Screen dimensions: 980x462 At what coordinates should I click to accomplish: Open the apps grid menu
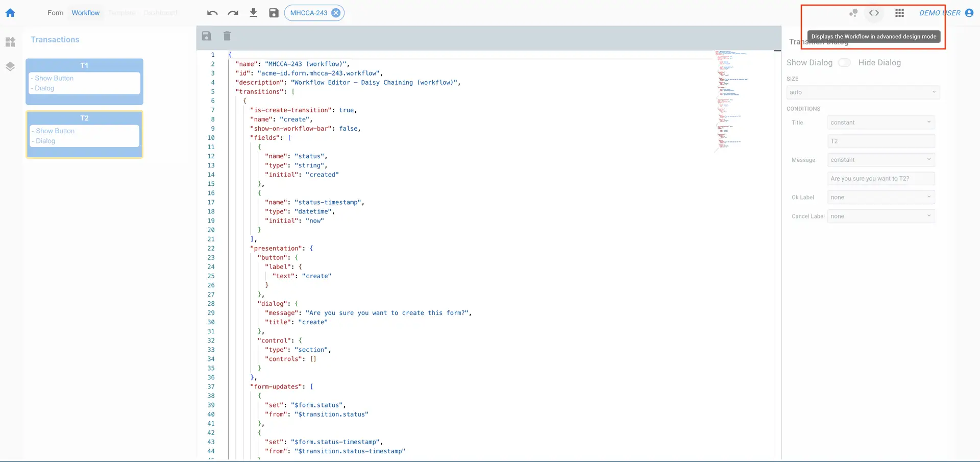[899, 13]
